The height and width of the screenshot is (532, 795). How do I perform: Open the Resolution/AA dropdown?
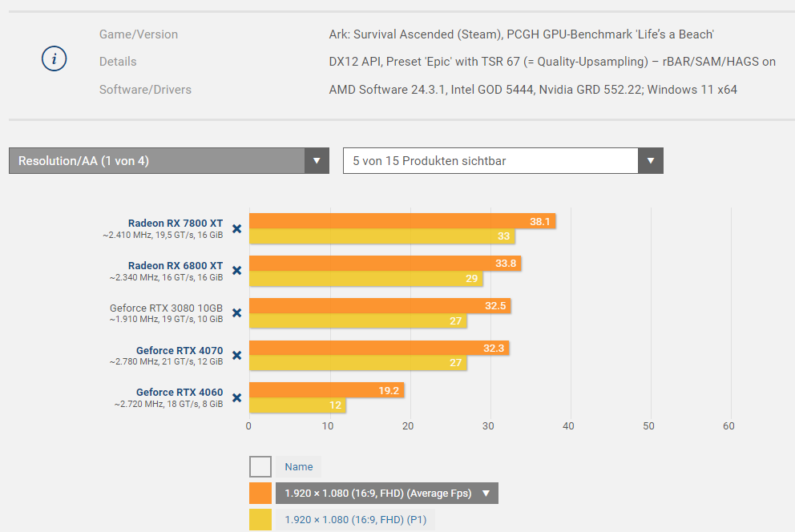point(169,160)
